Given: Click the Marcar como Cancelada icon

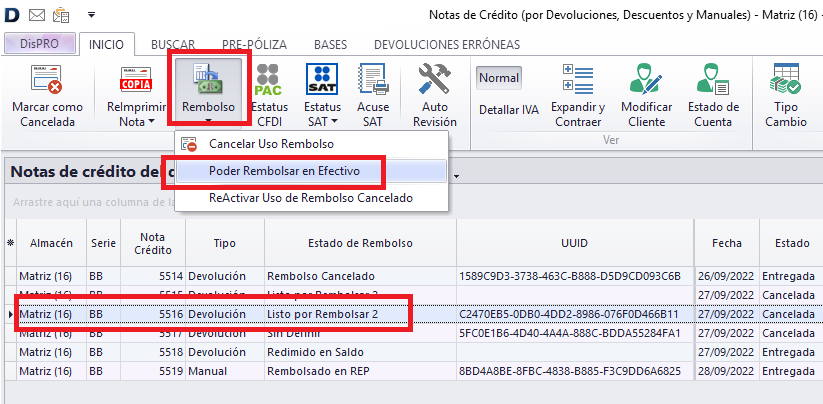Looking at the screenshot, I should 47,79.
